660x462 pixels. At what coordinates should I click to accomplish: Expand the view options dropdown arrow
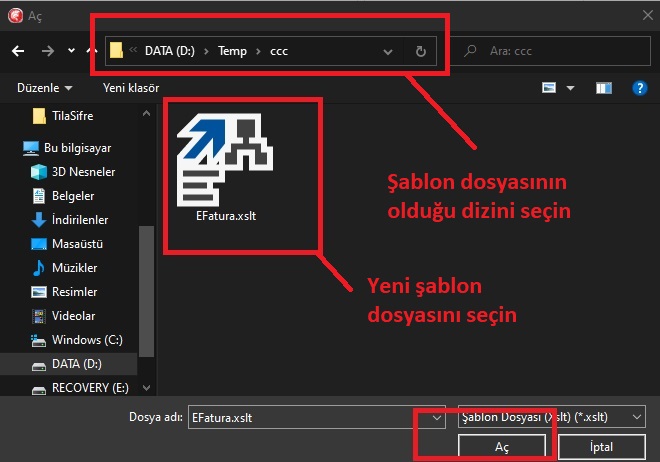pyautogui.click(x=570, y=88)
